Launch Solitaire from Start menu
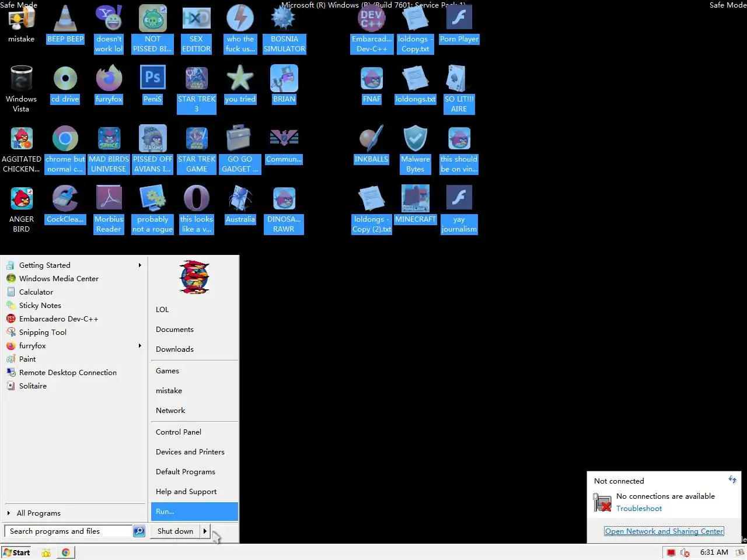The width and height of the screenshot is (747, 560). 75,386
